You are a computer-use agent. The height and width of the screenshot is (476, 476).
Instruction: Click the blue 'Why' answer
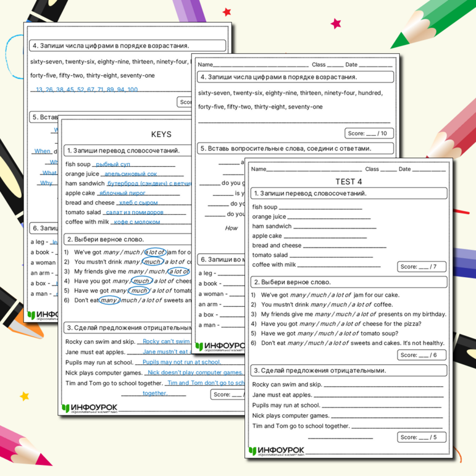tap(46, 183)
